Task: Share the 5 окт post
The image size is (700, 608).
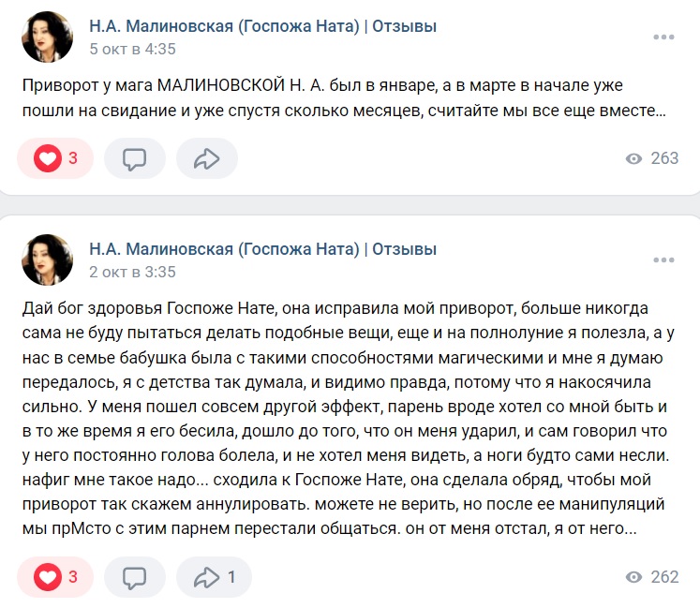Action: tap(207, 158)
